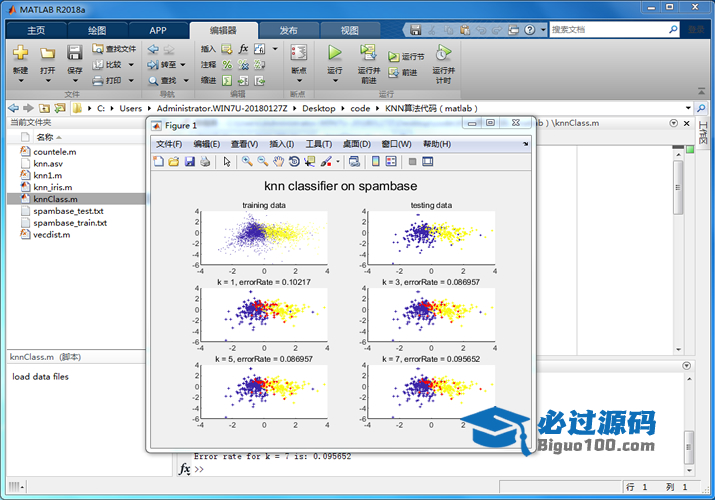The width and height of the screenshot is (715, 500).
Task: Open Find Files (查找文件) in the ribbon
Action: [x=114, y=49]
